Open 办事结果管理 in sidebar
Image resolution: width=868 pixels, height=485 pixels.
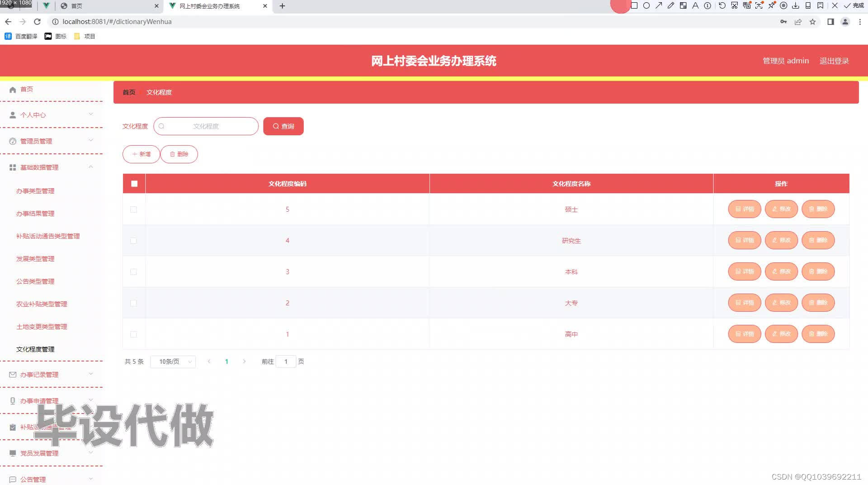pyautogui.click(x=35, y=214)
